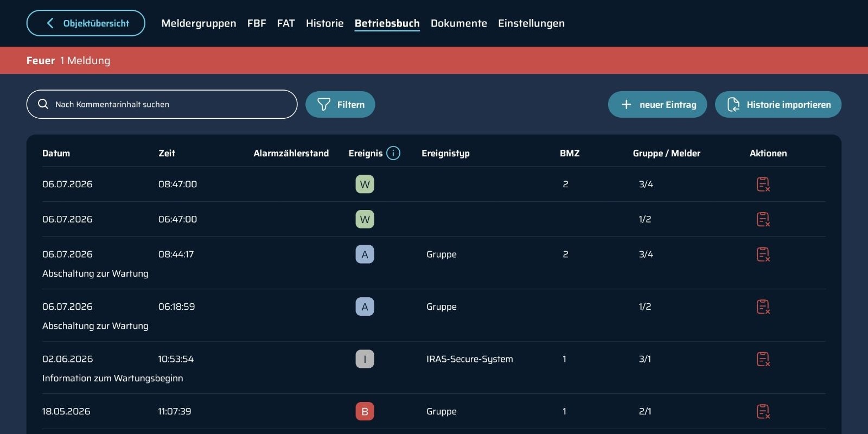Click Historie importieren button
The height and width of the screenshot is (434, 868).
[778, 104]
